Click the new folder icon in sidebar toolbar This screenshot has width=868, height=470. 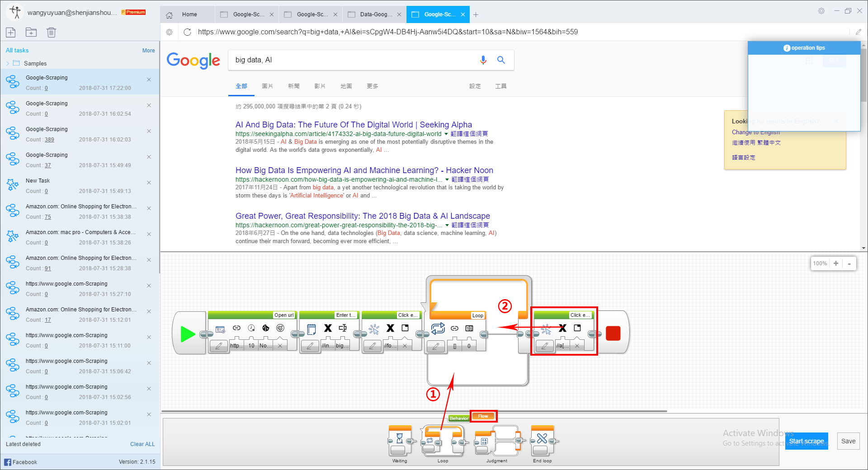pos(31,32)
